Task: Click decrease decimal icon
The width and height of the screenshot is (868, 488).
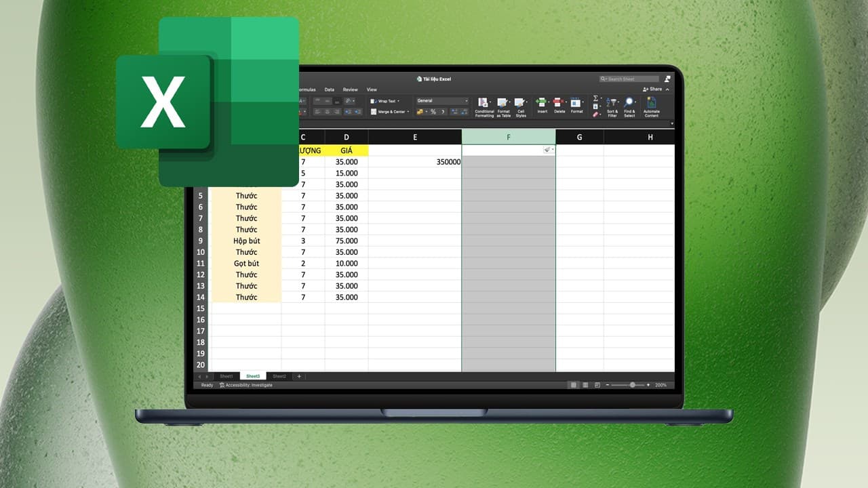Action: tap(464, 112)
